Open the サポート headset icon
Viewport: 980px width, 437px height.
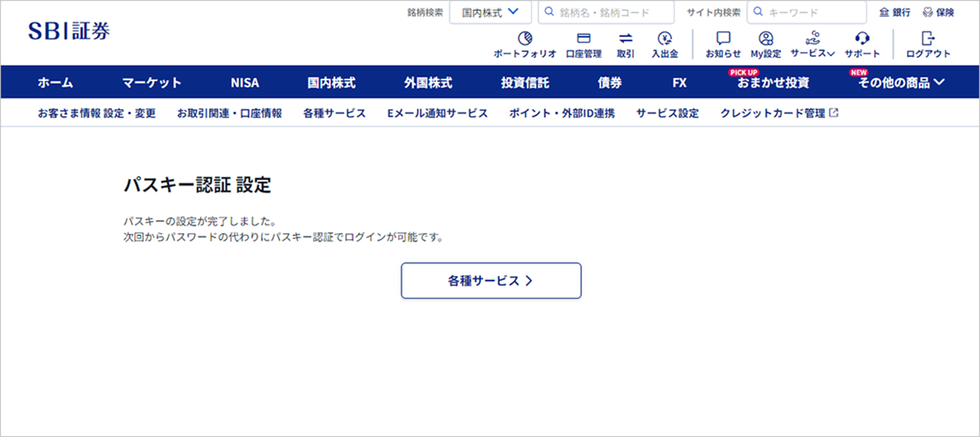tap(862, 39)
